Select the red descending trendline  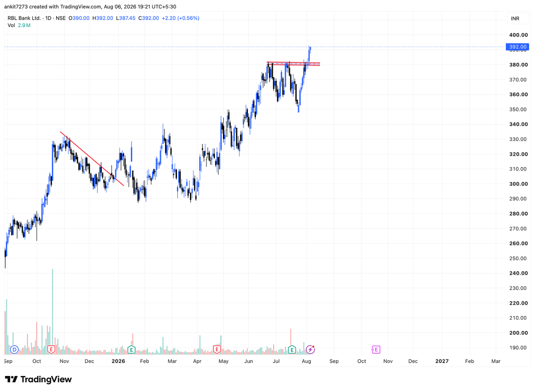[92, 159]
